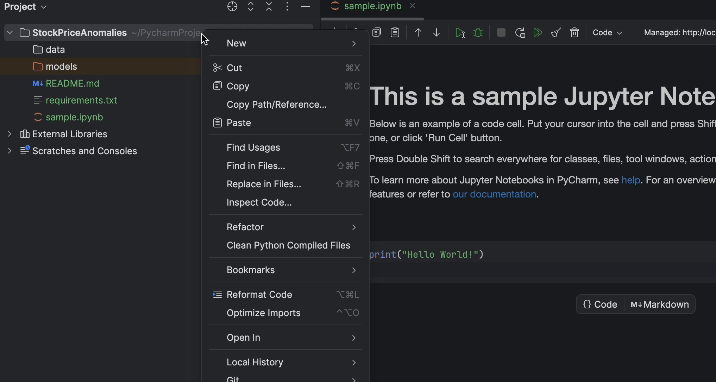
Task: Switch to the sample.ipynb editor tab
Action: pyautogui.click(x=373, y=6)
